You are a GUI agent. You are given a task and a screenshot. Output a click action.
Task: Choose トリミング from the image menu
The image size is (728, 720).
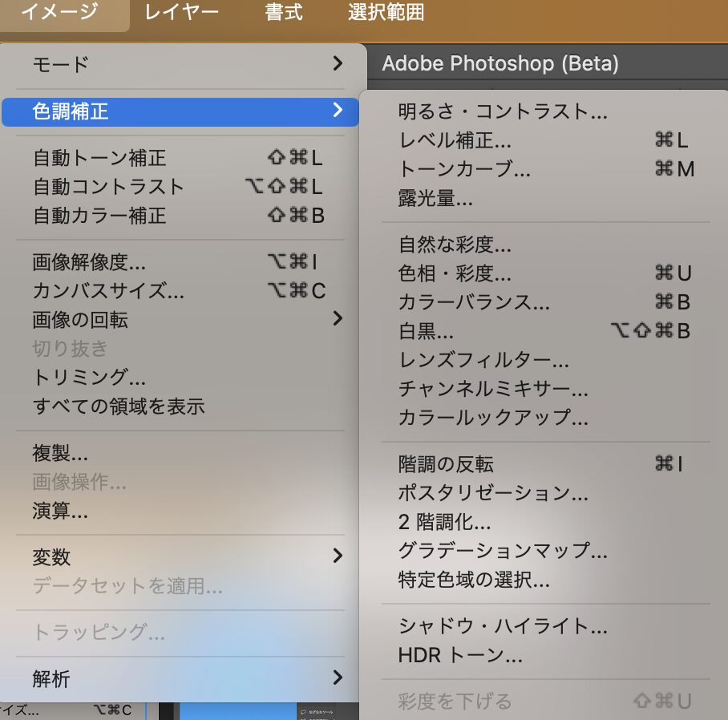[x=89, y=377]
